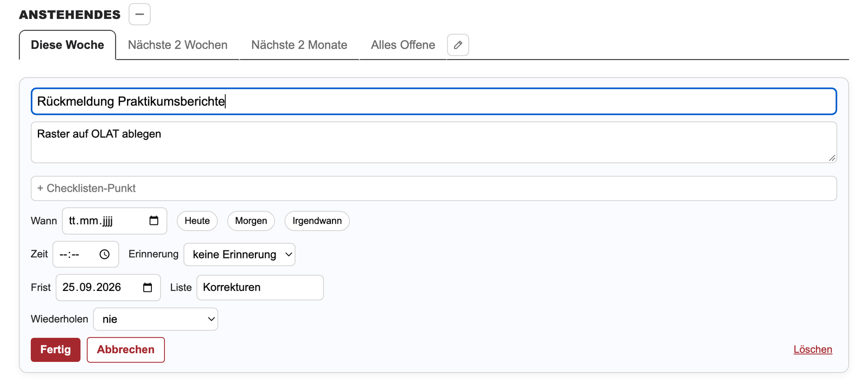The width and height of the screenshot is (868, 382).
Task: Click the Wann date field tt.mm.jjjj
Action: (114, 221)
